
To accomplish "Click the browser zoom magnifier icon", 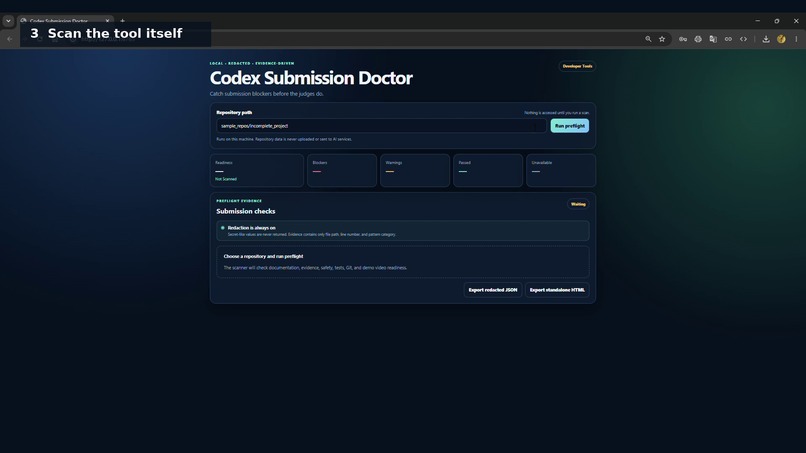I will click(x=648, y=39).
